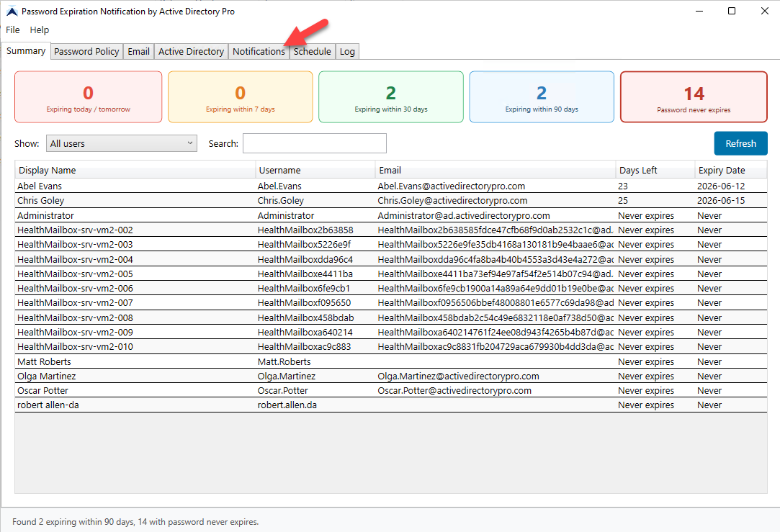This screenshot has height=532, width=780.
Task: Select the Matt Roberts row
Action: 391,361
